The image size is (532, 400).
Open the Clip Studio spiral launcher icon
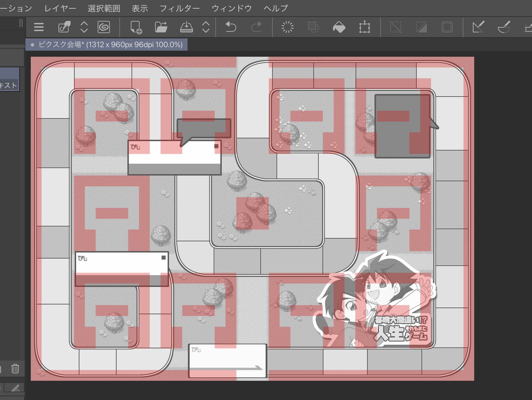104,27
